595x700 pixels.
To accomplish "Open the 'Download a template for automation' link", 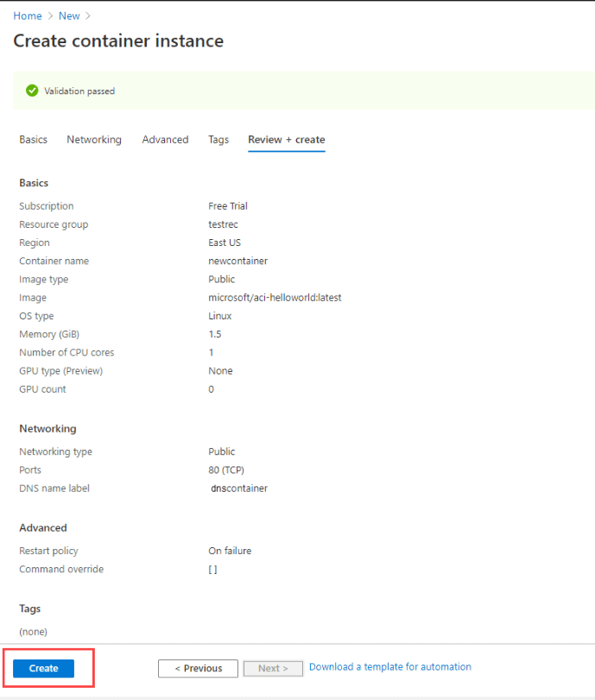I will coord(389,666).
